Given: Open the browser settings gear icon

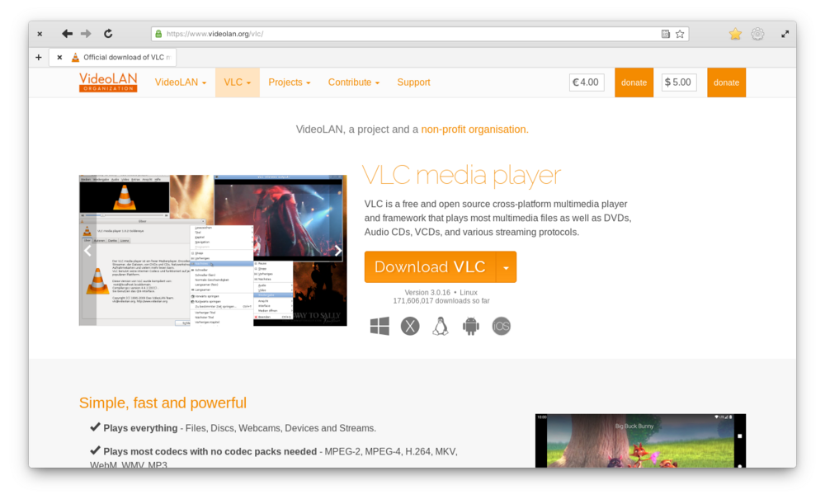Looking at the screenshot, I should (757, 34).
